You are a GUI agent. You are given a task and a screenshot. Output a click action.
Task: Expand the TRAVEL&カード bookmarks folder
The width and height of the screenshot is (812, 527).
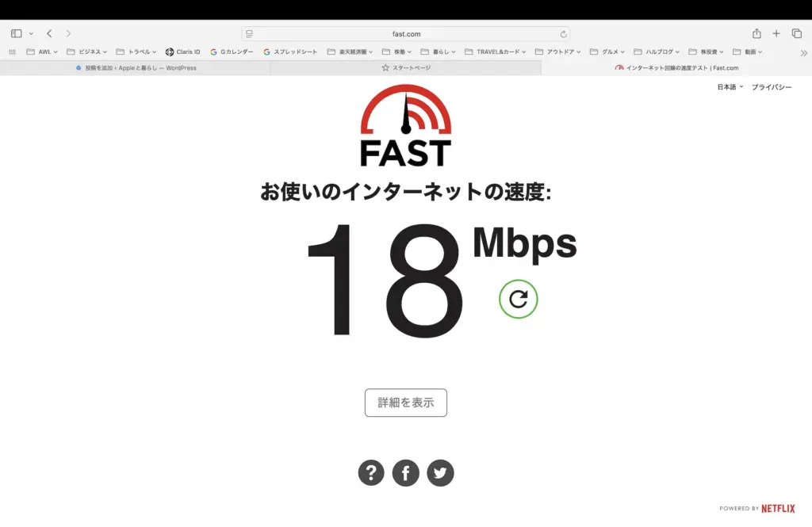495,52
